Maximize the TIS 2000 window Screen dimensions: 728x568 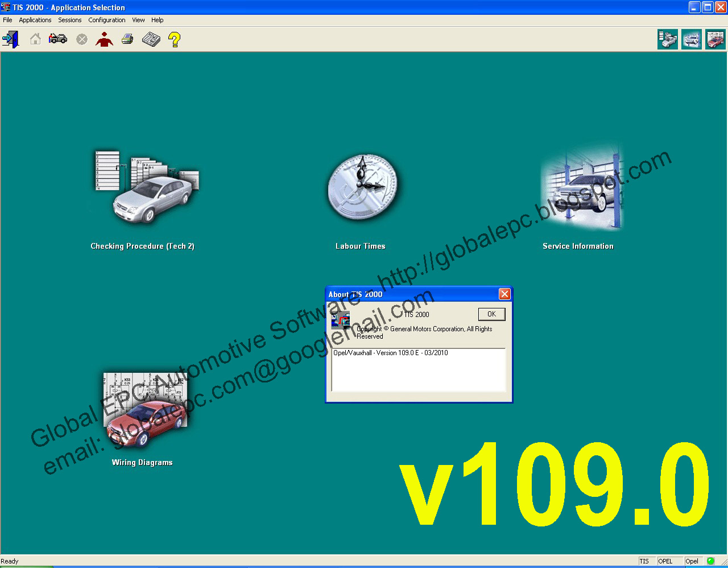708,7
